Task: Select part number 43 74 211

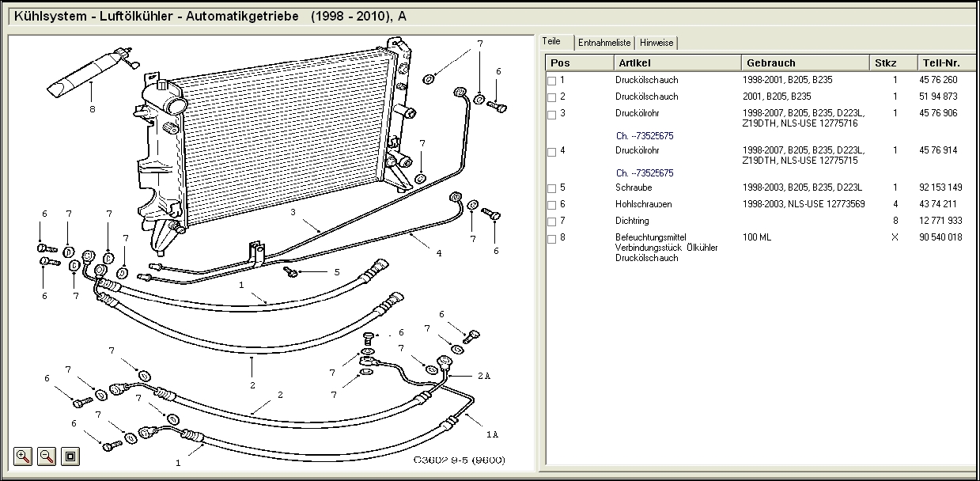Action: point(938,204)
